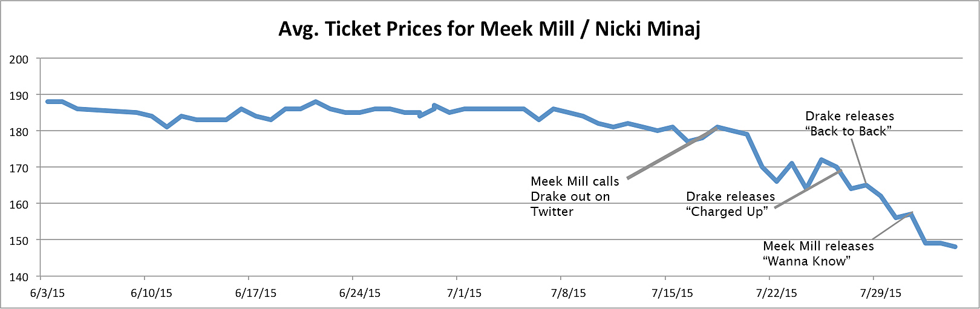
Task: Select the 7/8/15 date label
Action: [568, 293]
